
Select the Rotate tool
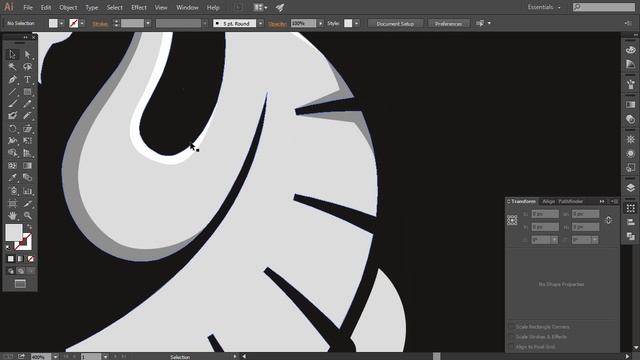[x=12, y=129]
